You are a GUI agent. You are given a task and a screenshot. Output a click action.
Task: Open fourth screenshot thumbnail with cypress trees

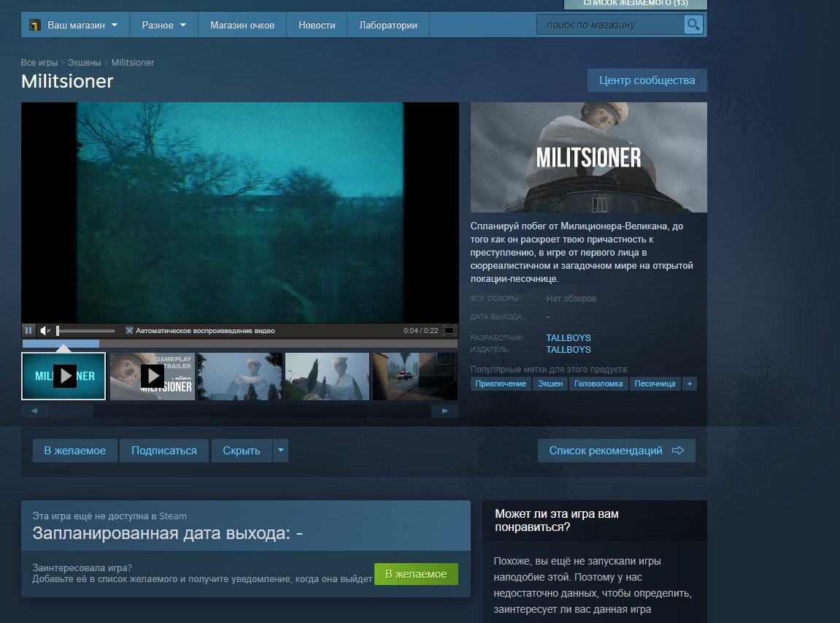point(328,376)
